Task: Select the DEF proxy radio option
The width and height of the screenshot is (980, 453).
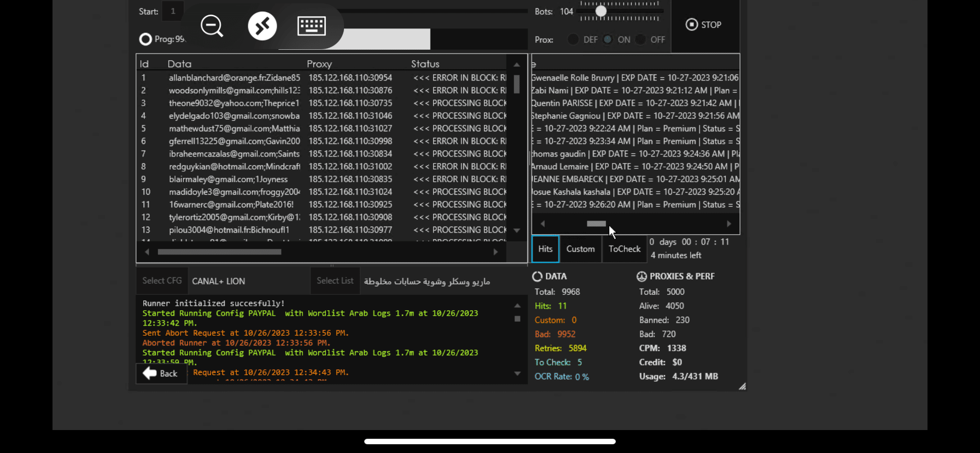Action: (573, 39)
